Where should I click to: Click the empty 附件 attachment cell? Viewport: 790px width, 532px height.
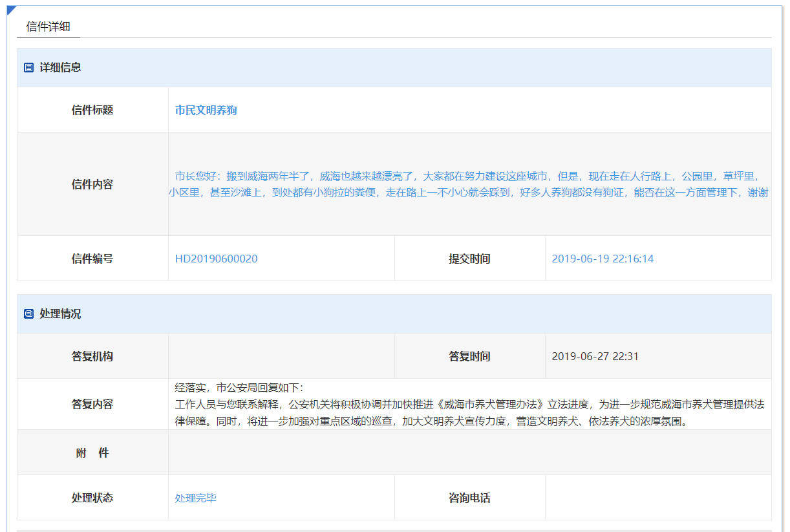point(469,452)
